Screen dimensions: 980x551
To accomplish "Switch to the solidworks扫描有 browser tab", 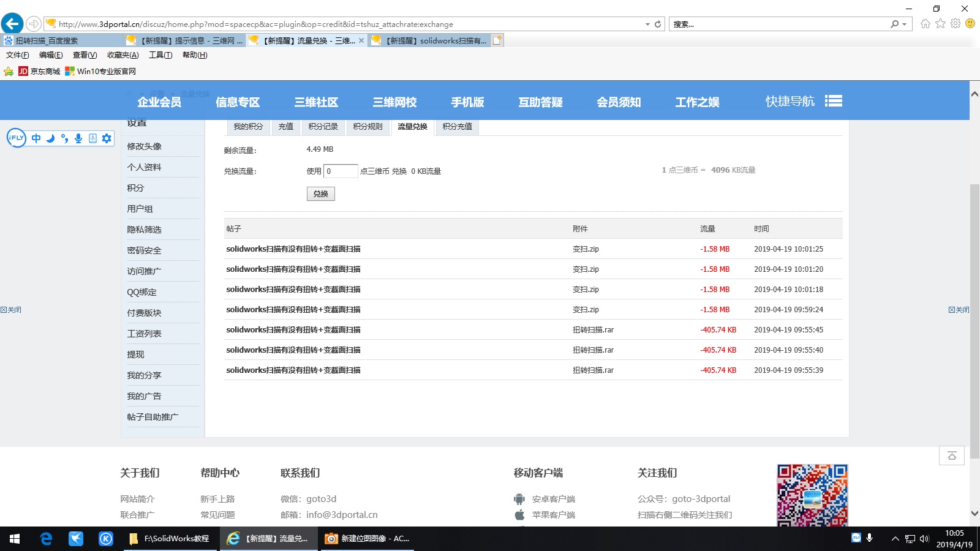I will 429,40.
